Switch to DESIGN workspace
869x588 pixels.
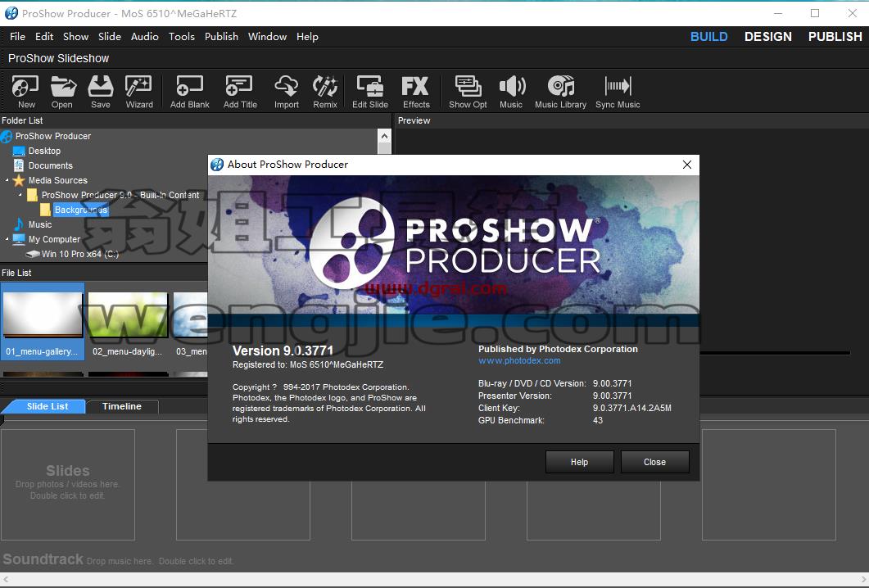(x=767, y=37)
